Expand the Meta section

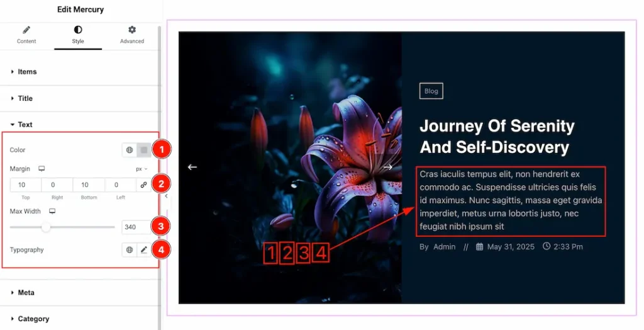pyautogui.click(x=26, y=293)
